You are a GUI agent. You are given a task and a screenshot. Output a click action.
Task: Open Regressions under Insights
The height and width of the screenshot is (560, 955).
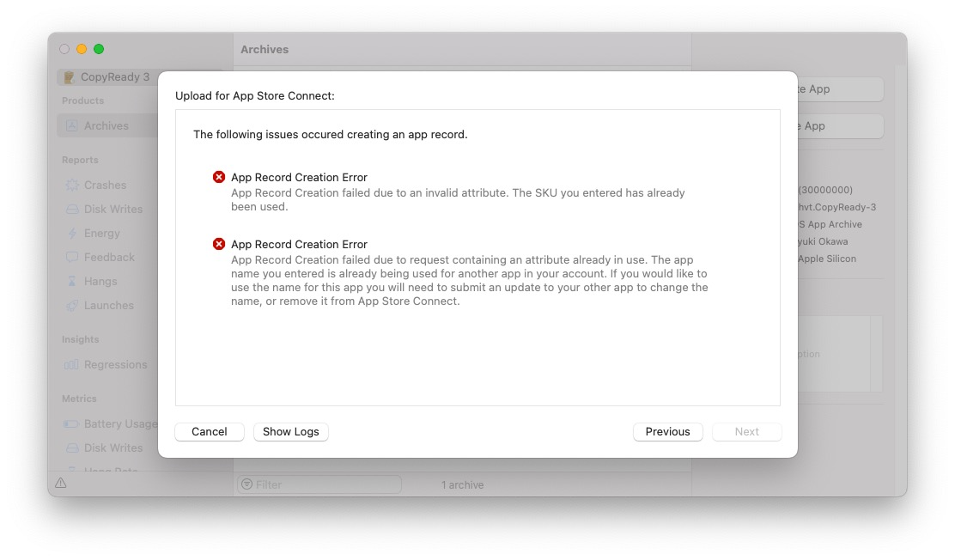115,364
